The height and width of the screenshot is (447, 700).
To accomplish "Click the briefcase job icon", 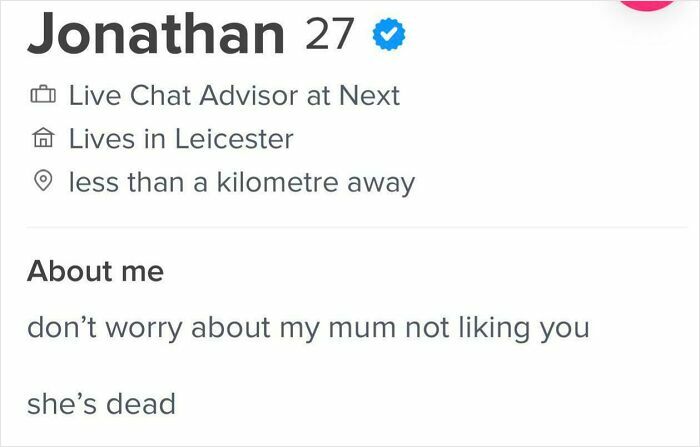I will coord(43,97).
